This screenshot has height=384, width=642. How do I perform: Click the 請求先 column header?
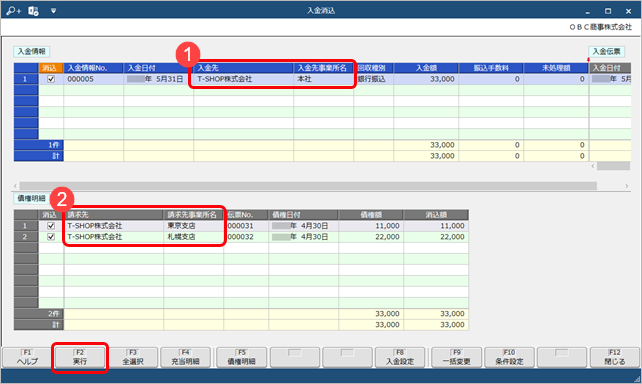(114, 215)
